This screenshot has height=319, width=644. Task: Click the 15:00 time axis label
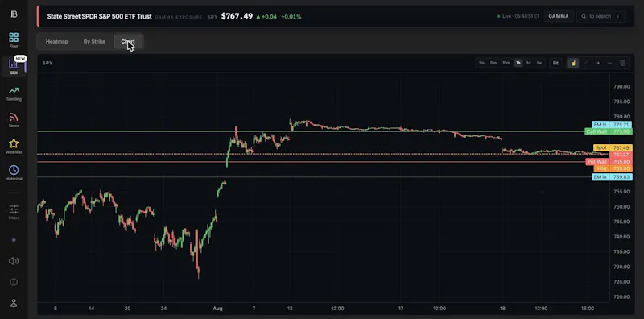click(x=588, y=309)
